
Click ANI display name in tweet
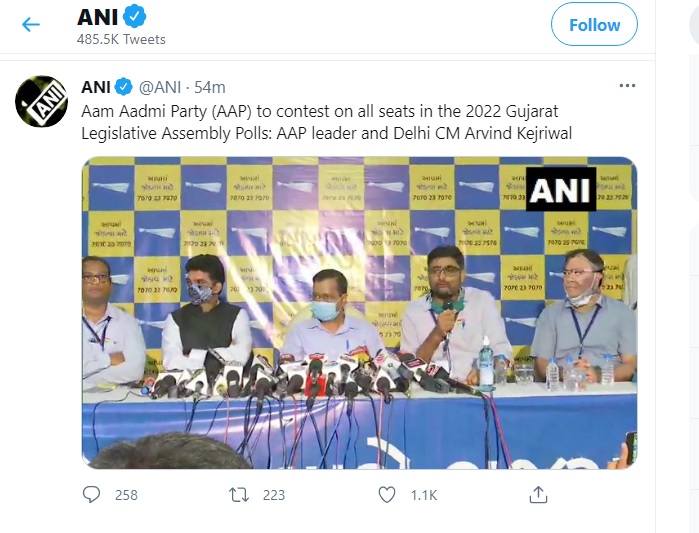[x=96, y=87]
